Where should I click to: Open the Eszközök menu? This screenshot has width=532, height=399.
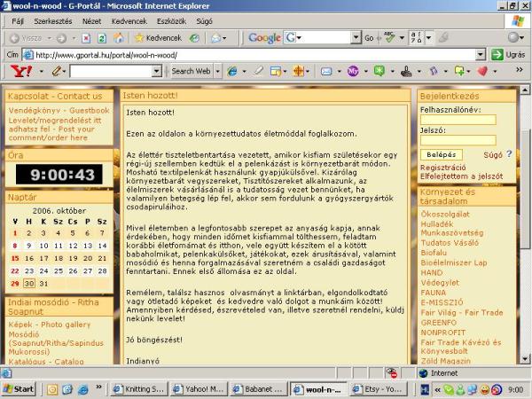(169, 20)
